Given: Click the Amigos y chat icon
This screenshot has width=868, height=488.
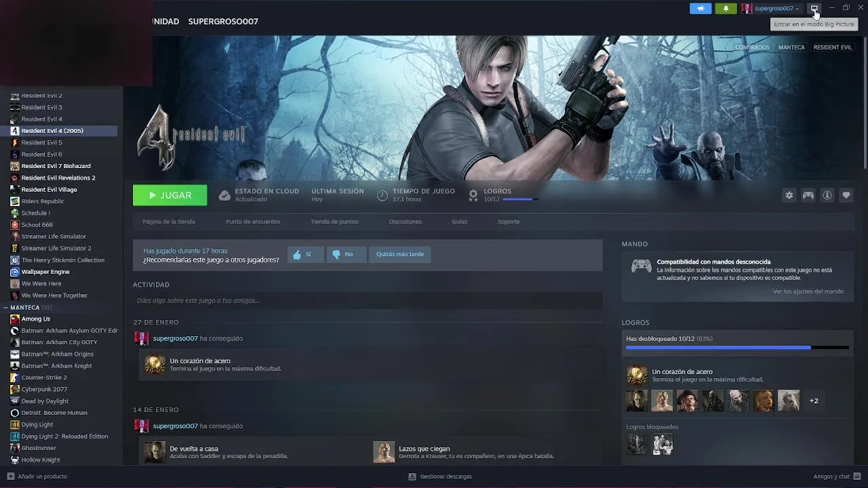Looking at the screenshot, I should (857, 476).
